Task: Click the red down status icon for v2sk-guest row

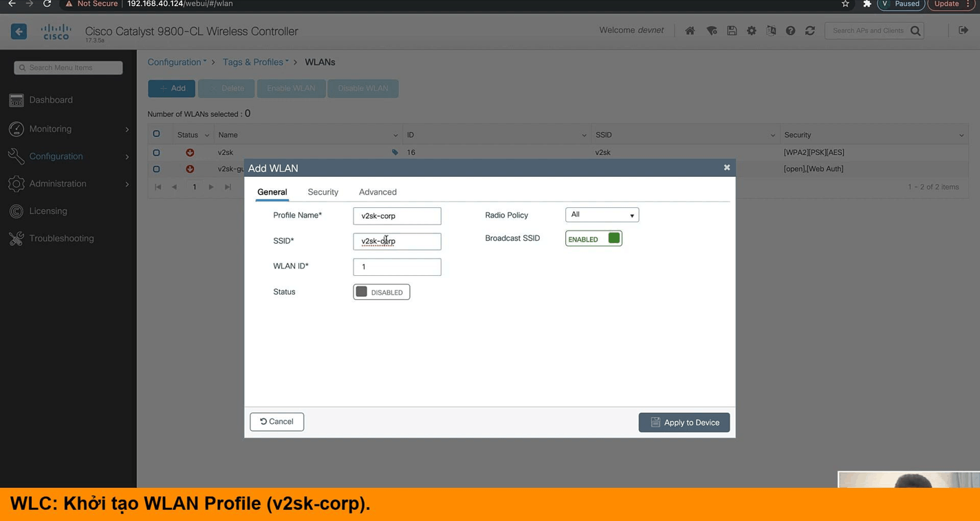Action: (190, 169)
